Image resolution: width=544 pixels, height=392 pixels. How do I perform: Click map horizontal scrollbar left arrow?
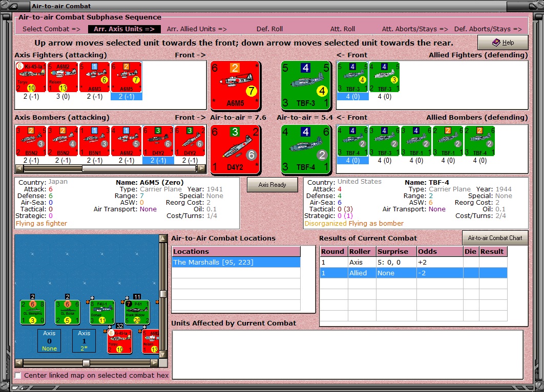click(19, 363)
